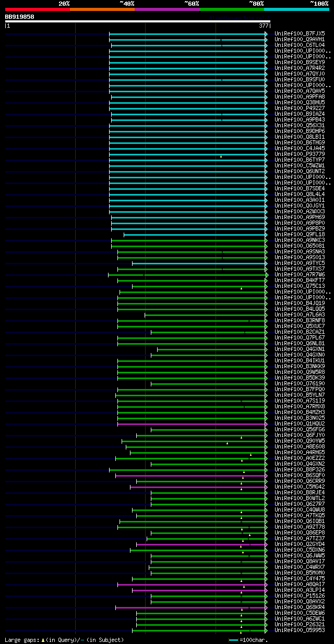This screenshot has height=644, width=334.
Task: Open hit UniRef100_C6TL04
Action: pyautogui.click(x=300, y=45)
